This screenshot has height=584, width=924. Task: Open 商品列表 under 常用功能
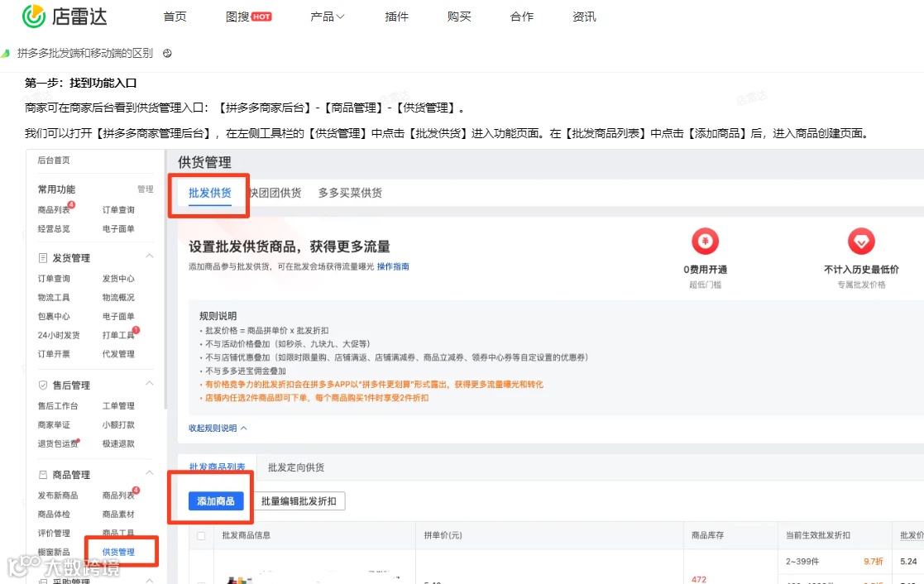[54, 210]
